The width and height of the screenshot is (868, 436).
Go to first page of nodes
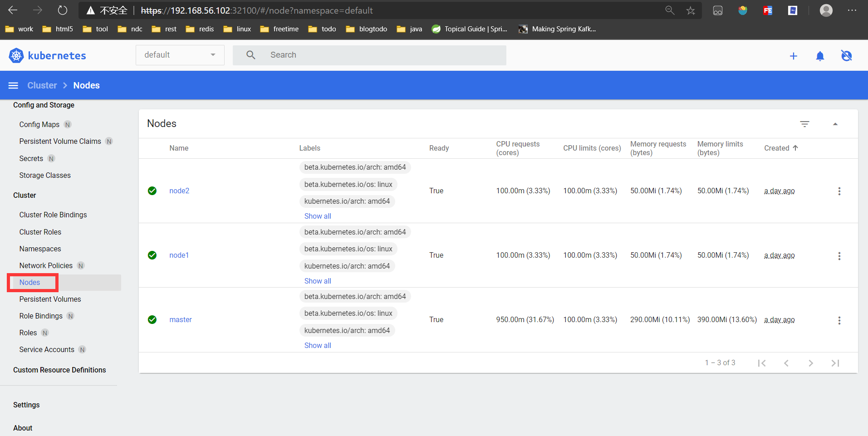pyautogui.click(x=762, y=363)
